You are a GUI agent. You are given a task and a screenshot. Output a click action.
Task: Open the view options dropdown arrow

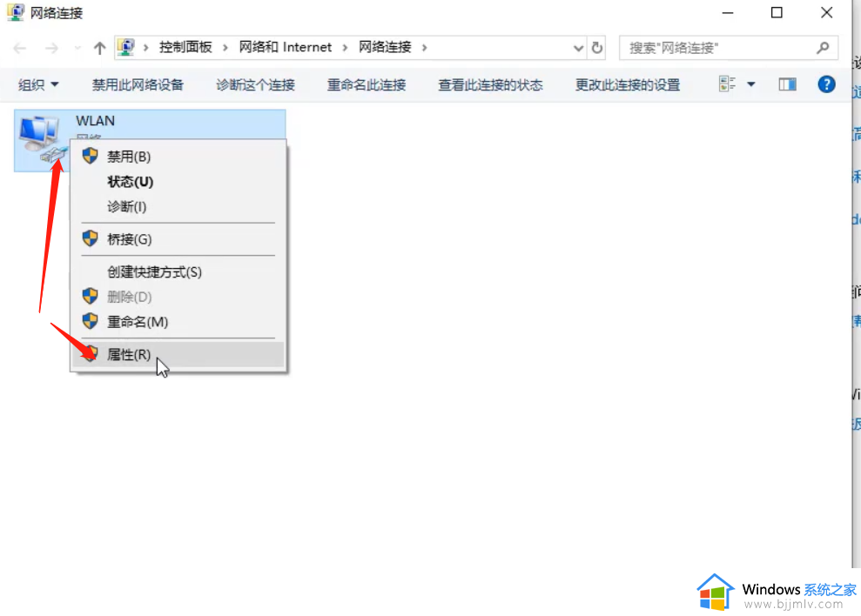pyautogui.click(x=750, y=84)
